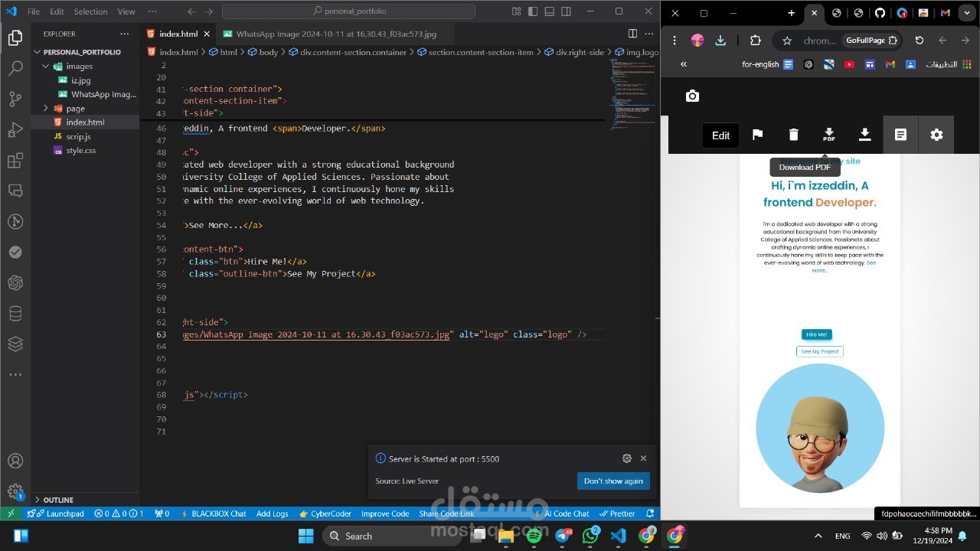The width and height of the screenshot is (980, 551).
Task: Click Prettier in the status bar
Action: [x=617, y=514]
